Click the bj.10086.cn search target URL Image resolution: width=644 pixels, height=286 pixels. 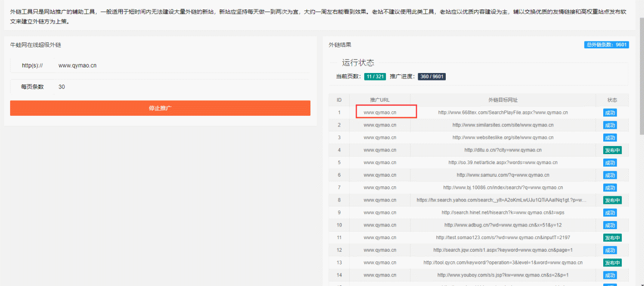click(x=503, y=188)
